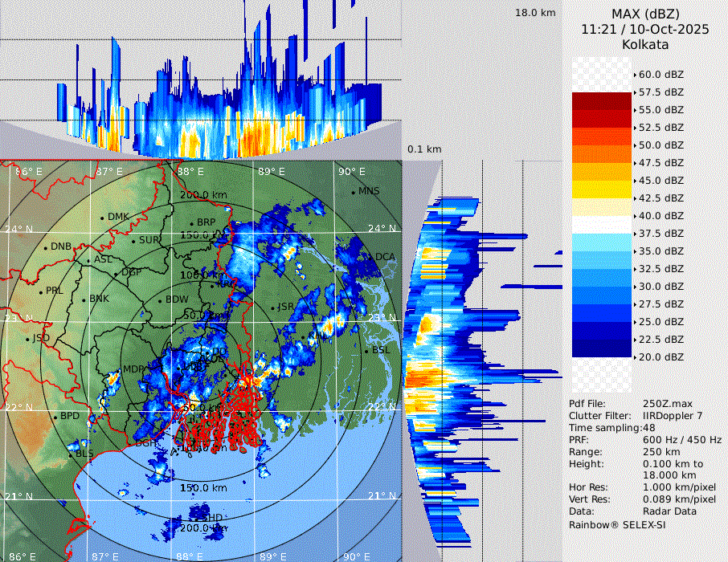
Task: Click the Rainbow SELEX-SI label
Action: pyautogui.click(x=617, y=524)
